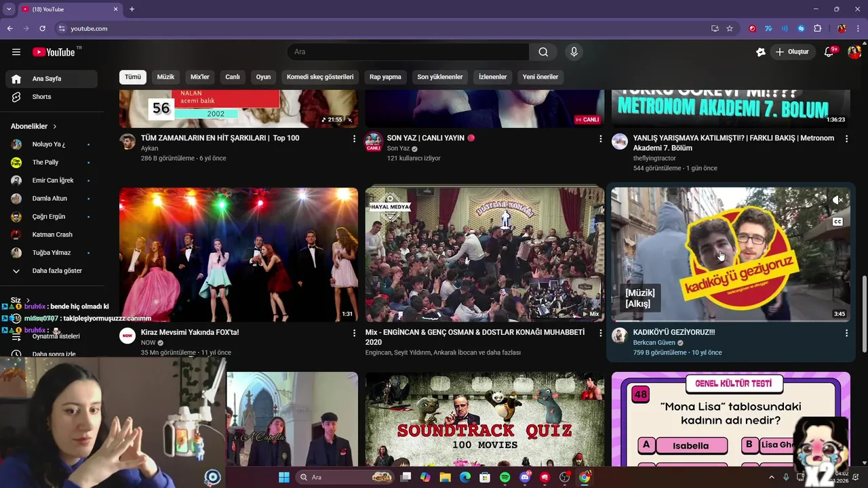Open options for ENGİNCAN mix
Viewport: 868px width, 488px height.
click(600, 333)
